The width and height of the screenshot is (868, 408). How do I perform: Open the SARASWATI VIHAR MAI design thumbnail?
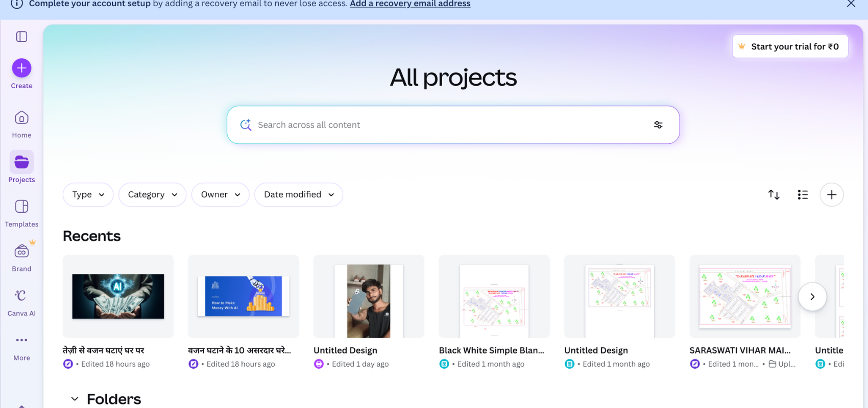744,296
